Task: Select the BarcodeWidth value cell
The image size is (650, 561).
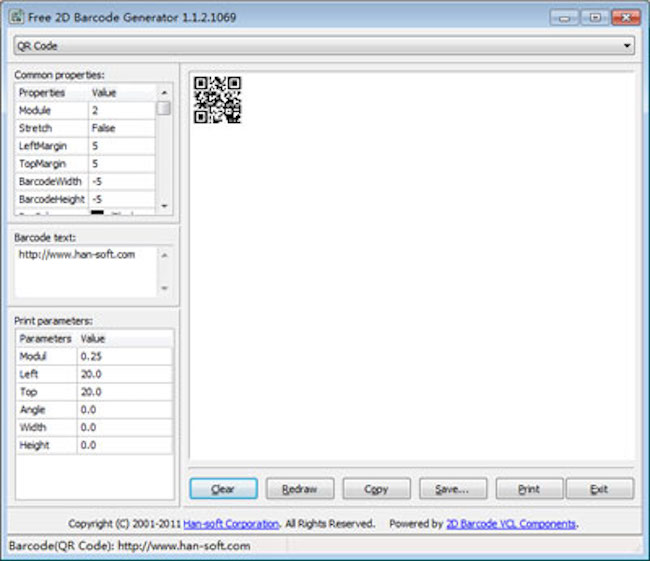Action: tap(120, 182)
